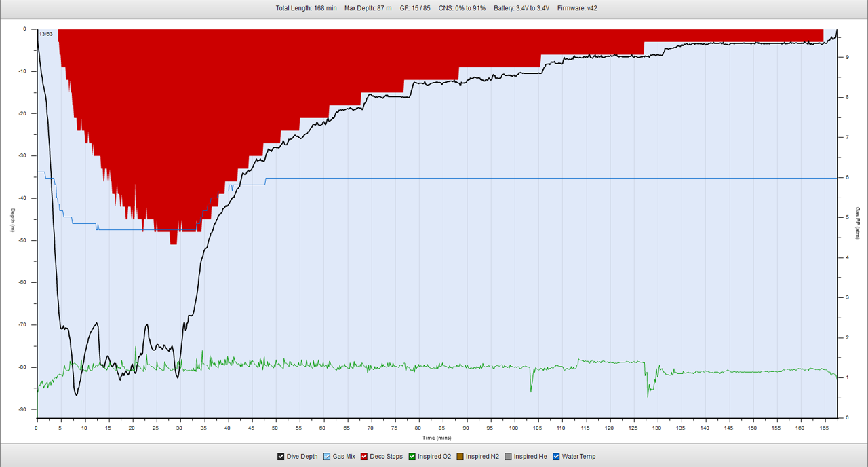The image size is (868, 467).
Task: Click the 13/63 gas label on chart
Action: coord(46,34)
